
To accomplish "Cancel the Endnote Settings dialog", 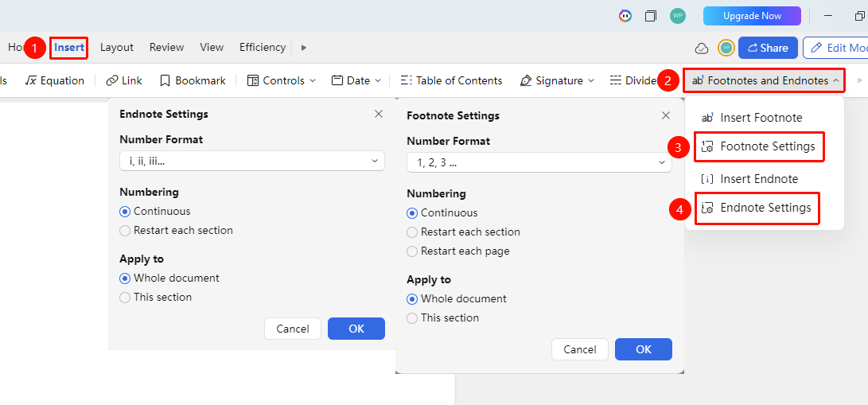I will click(x=293, y=329).
